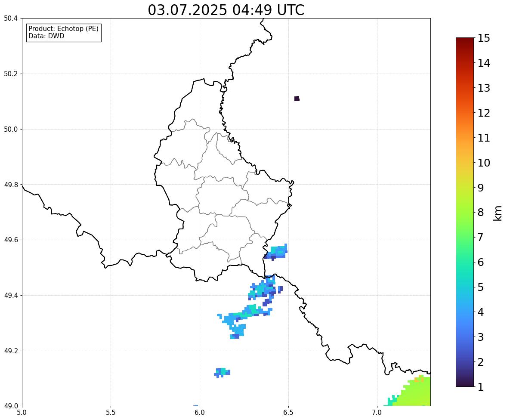This screenshot has height=420, width=507.
Task: Click the echotop height colorbar gradient
Action: point(465,212)
